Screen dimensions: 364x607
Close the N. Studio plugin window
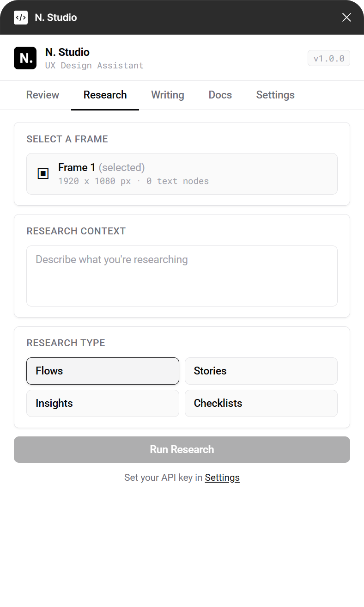(346, 17)
